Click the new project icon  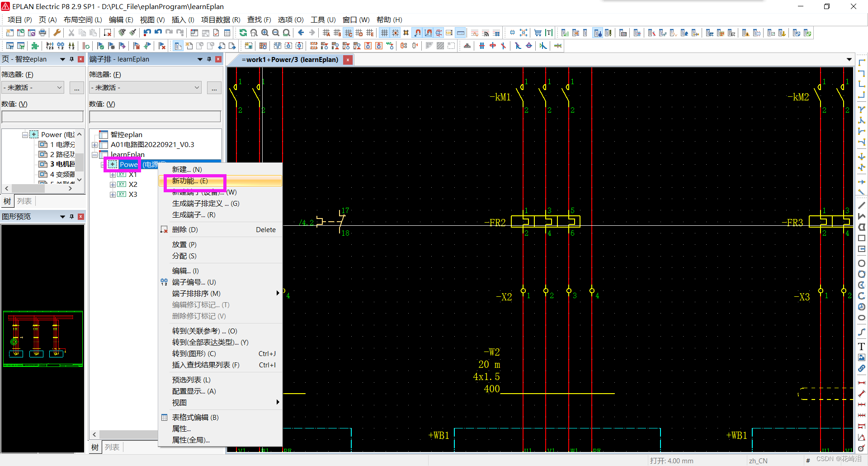(10, 33)
